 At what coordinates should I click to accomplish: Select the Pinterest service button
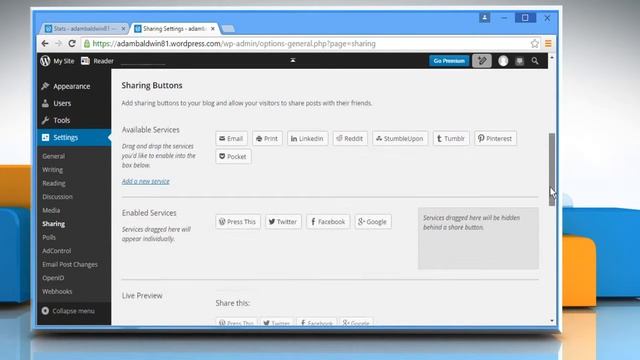pyautogui.click(x=495, y=138)
